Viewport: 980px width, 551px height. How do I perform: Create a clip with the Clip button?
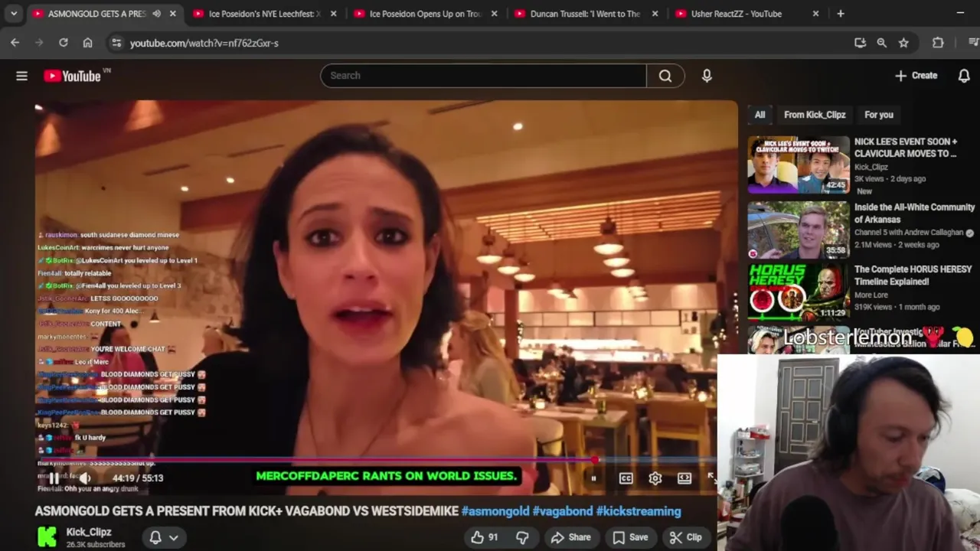(x=685, y=537)
